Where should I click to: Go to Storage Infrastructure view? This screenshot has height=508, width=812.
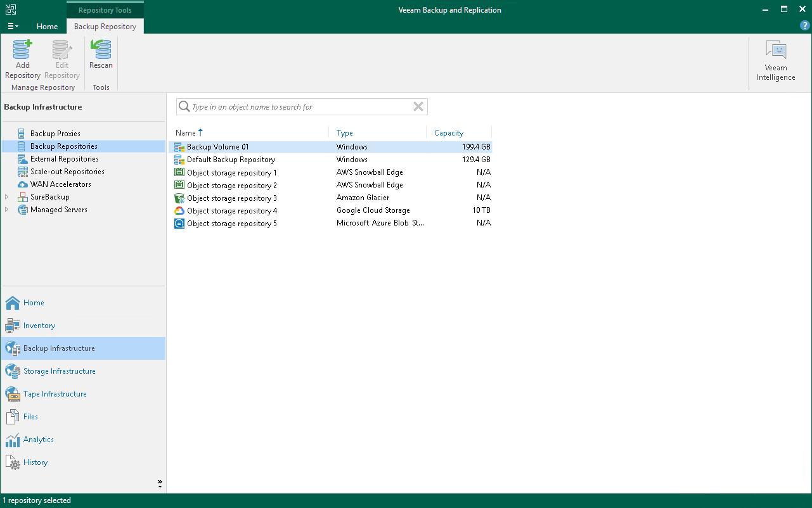pyautogui.click(x=59, y=371)
